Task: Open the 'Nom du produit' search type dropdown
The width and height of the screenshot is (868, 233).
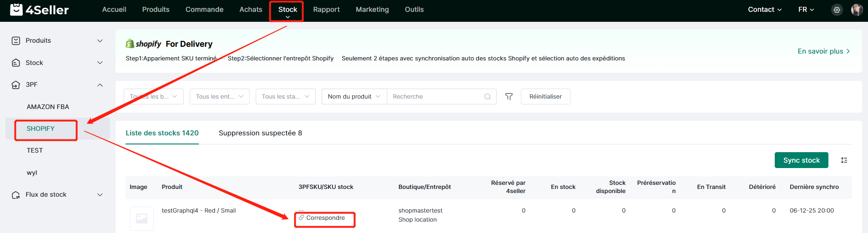Action: click(354, 97)
